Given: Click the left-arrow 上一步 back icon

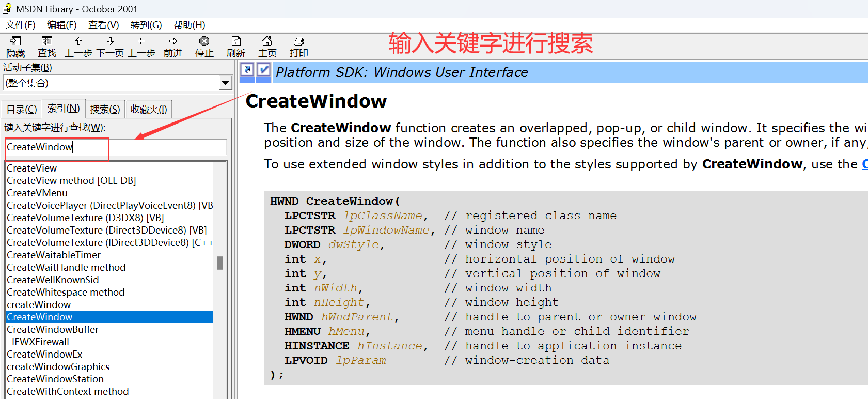Looking at the screenshot, I should (141, 41).
